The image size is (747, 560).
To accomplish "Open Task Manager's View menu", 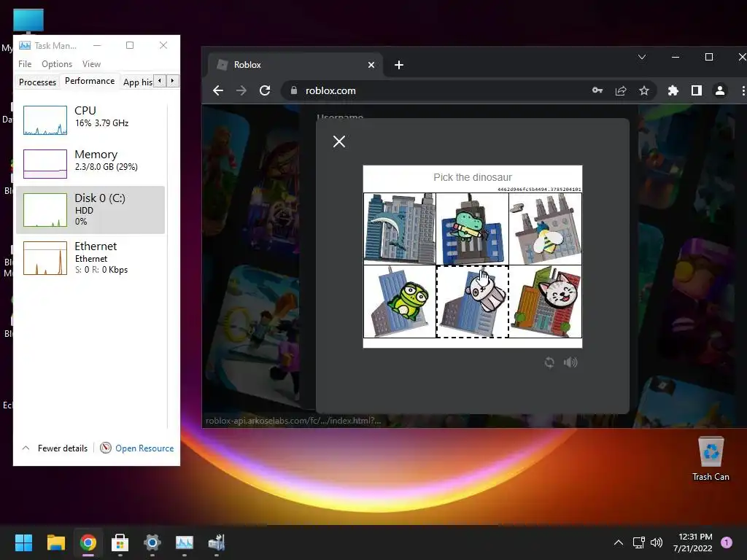I will pyautogui.click(x=91, y=64).
